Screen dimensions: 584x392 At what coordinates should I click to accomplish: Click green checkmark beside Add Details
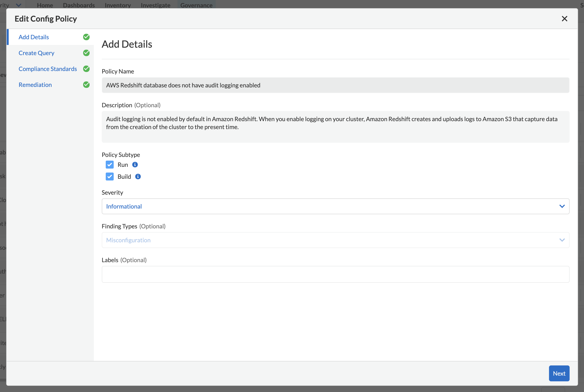86,37
